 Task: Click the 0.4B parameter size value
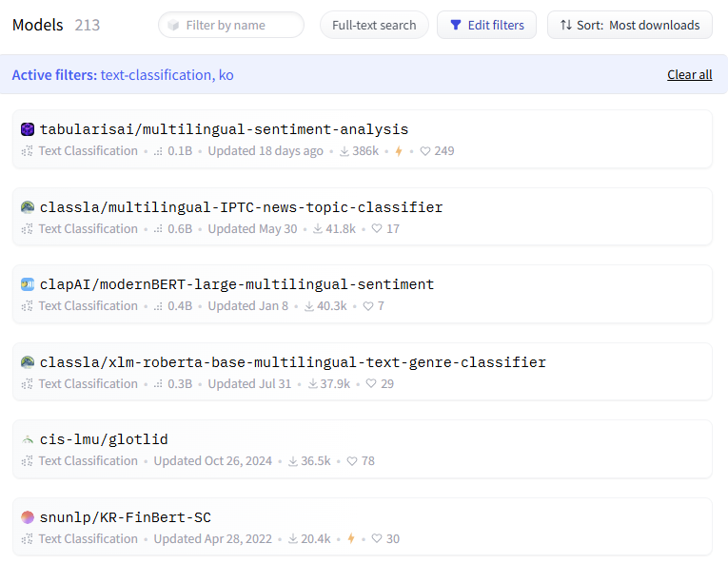[180, 306]
